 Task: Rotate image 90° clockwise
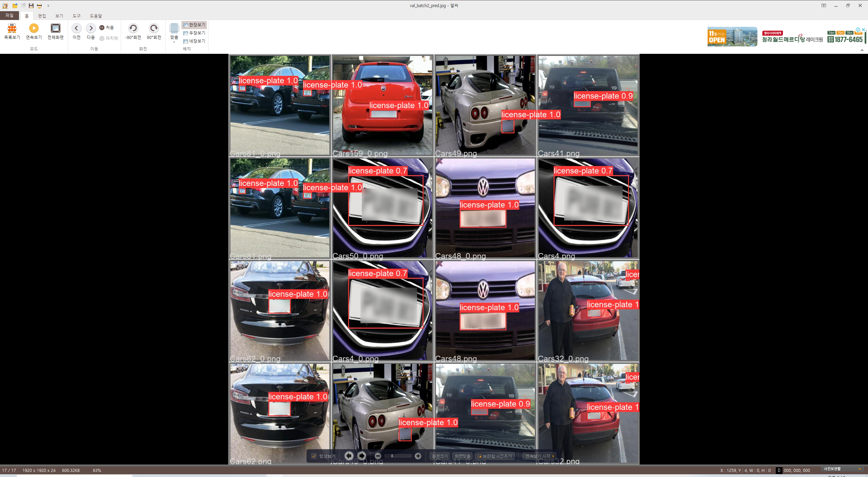(x=154, y=32)
